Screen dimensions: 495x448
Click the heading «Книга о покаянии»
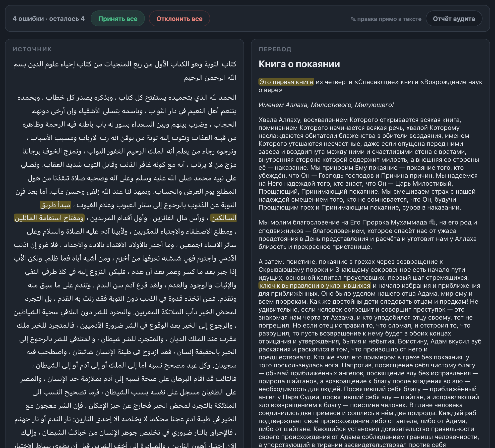click(299, 64)
